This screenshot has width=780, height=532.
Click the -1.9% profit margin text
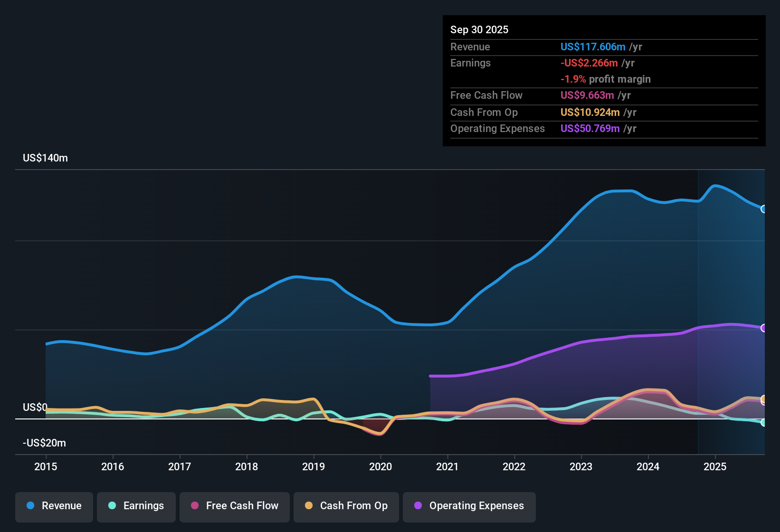[x=606, y=79]
